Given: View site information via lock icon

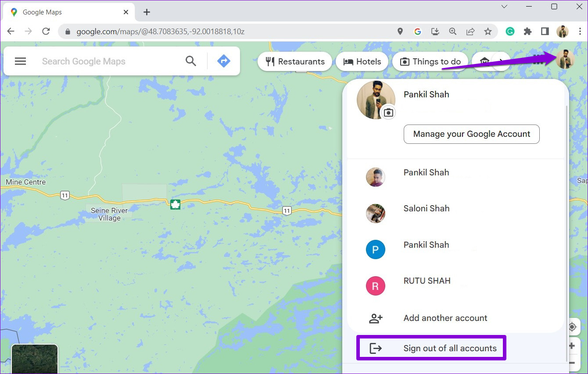Looking at the screenshot, I should point(68,32).
